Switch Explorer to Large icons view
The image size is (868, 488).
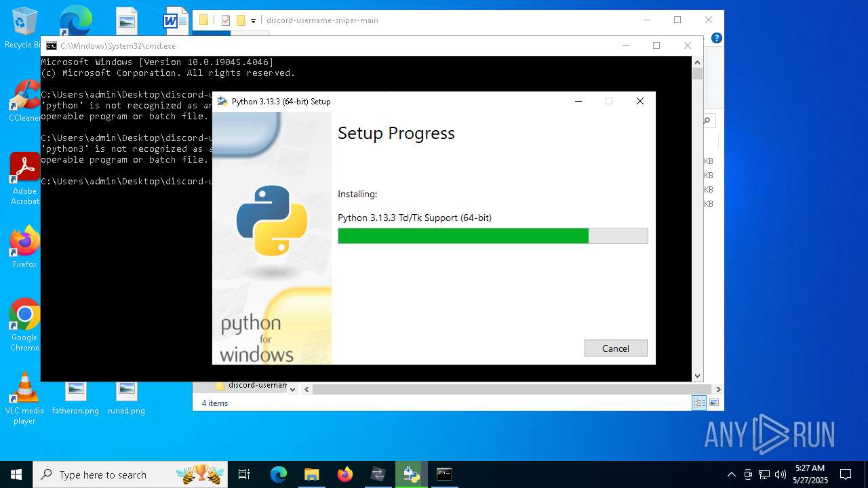point(713,403)
